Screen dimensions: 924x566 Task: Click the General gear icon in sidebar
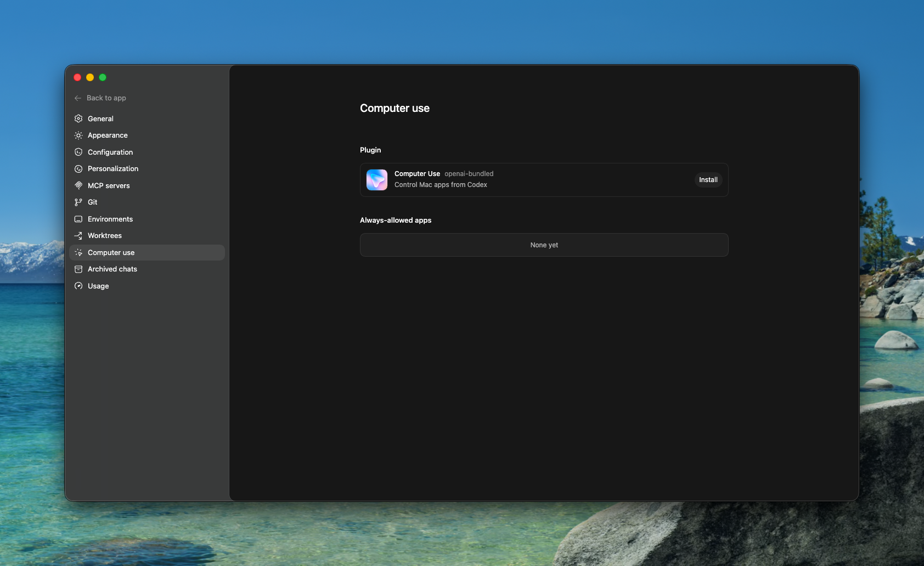tap(78, 118)
